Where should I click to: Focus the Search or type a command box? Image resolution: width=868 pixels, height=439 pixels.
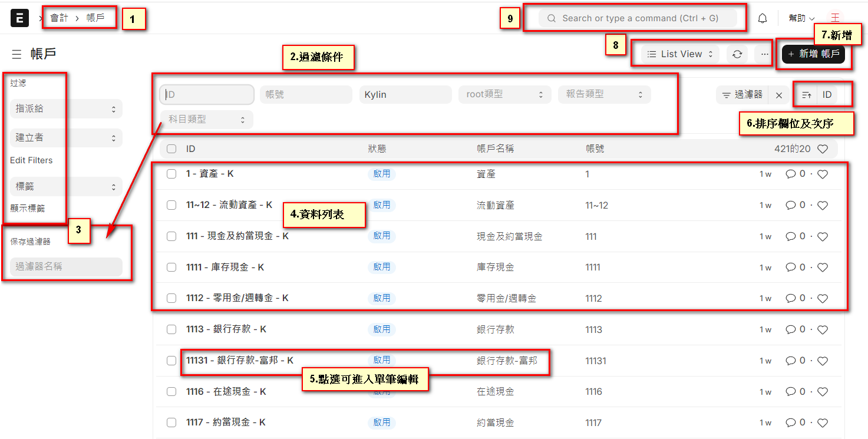638,18
